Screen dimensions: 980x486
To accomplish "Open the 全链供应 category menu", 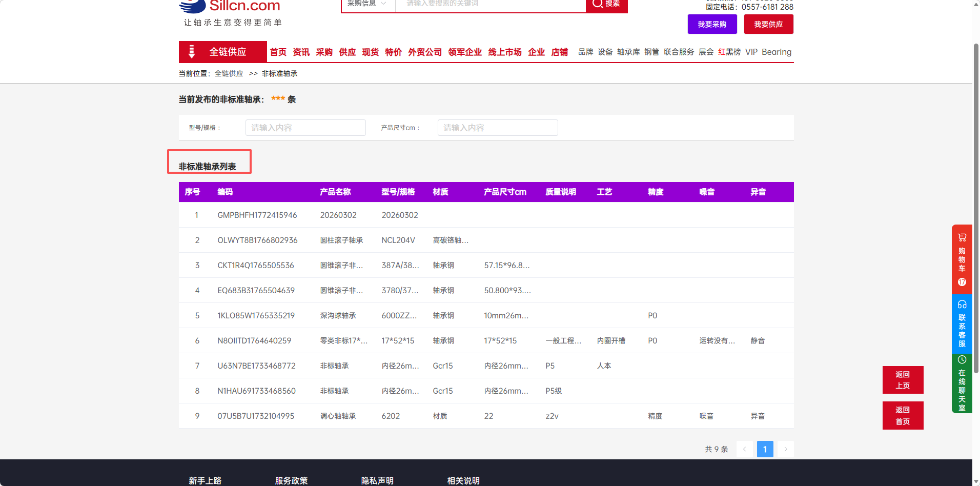I will point(228,52).
